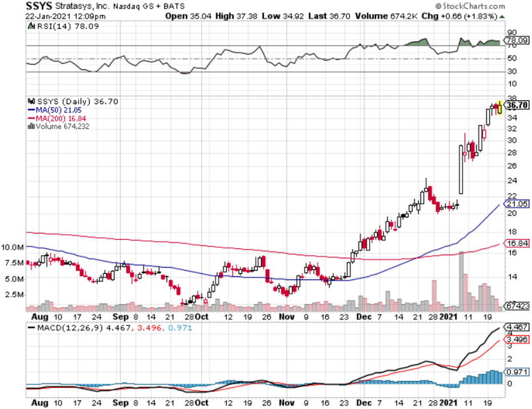Screen dimensions: 532x409
Task: Click the 10.0M volume scale label
Action: [12, 247]
